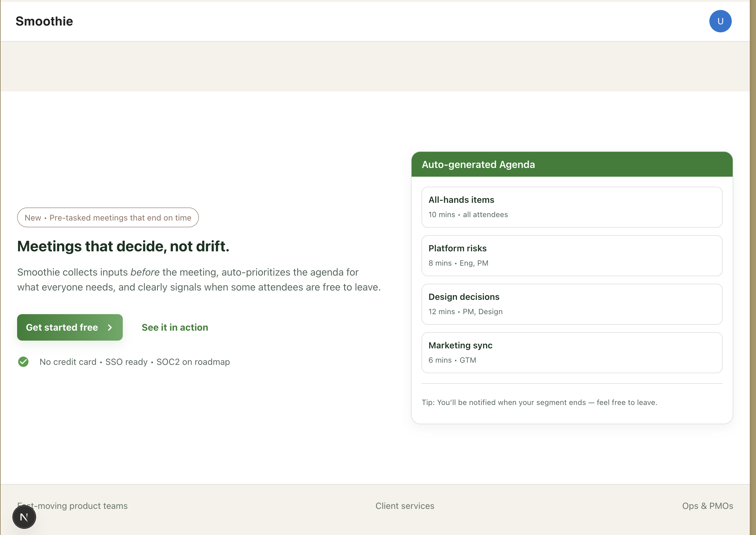The image size is (756, 535).
Task: Click the Smoothie logo text
Action: coord(44,21)
